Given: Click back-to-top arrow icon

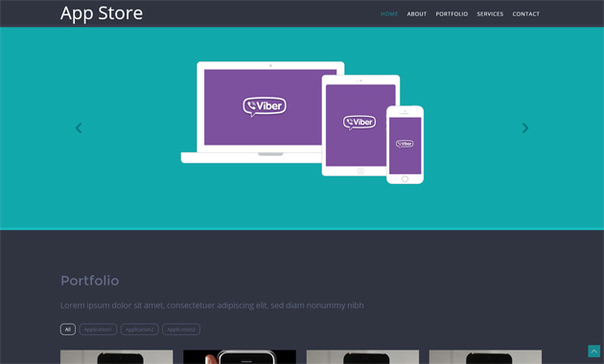Looking at the screenshot, I should pyautogui.click(x=593, y=351).
